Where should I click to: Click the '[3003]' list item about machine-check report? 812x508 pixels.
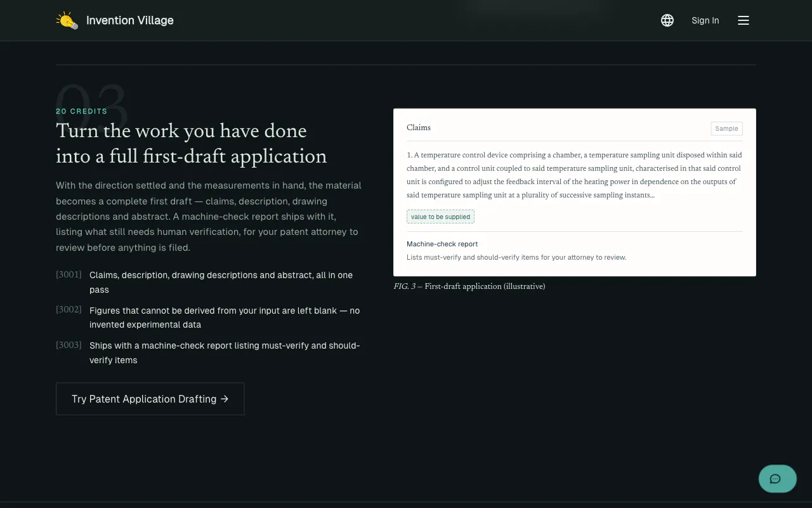(x=225, y=352)
